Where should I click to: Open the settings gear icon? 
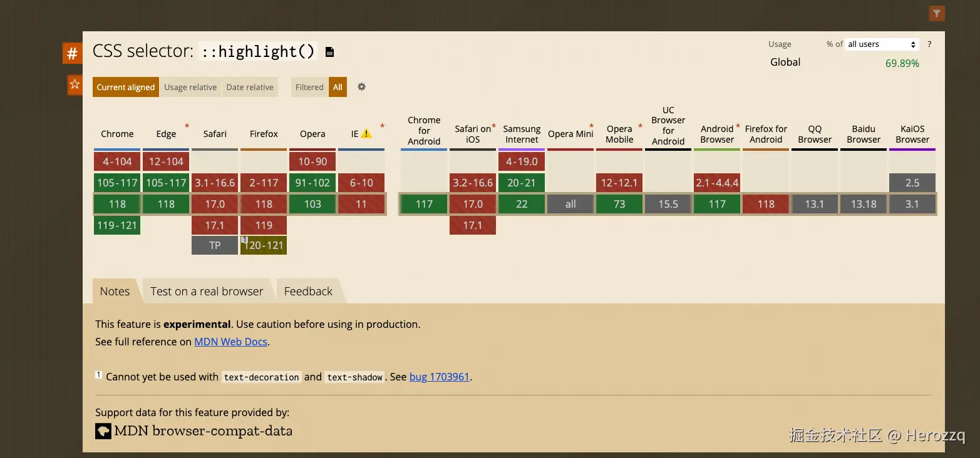pyautogui.click(x=361, y=87)
